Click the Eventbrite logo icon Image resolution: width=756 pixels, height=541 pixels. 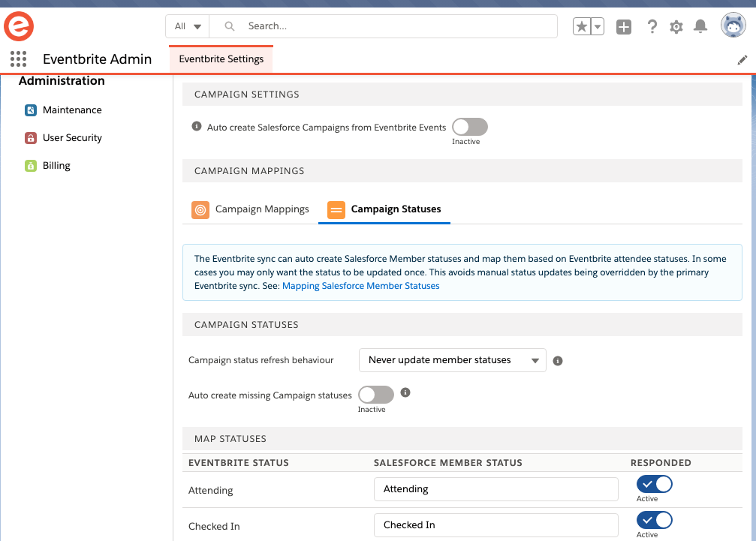tap(19, 26)
